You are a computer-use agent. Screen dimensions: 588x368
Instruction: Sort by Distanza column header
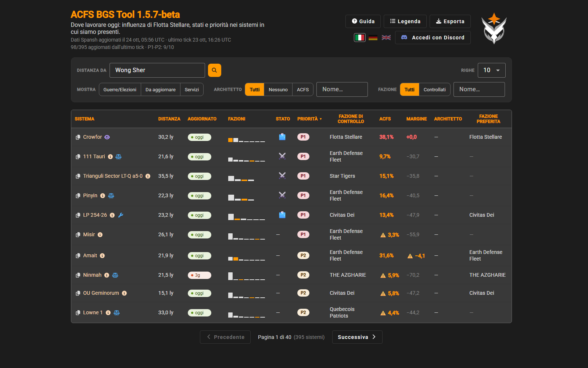(169, 119)
